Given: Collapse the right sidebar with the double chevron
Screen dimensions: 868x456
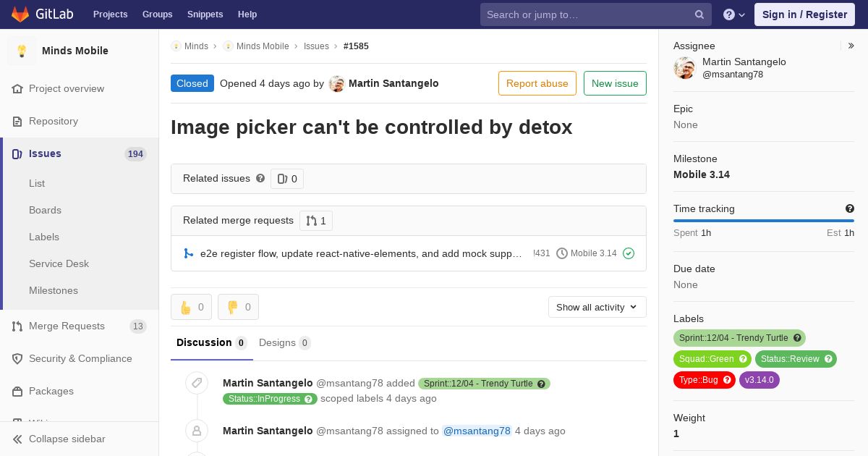Looking at the screenshot, I should pos(851,46).
